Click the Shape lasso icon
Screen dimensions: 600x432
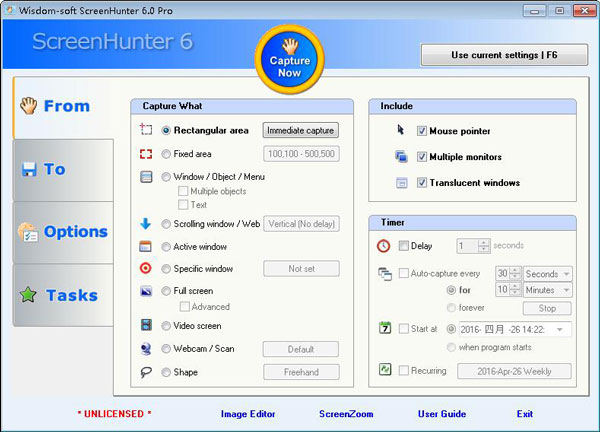coord(146,372)
